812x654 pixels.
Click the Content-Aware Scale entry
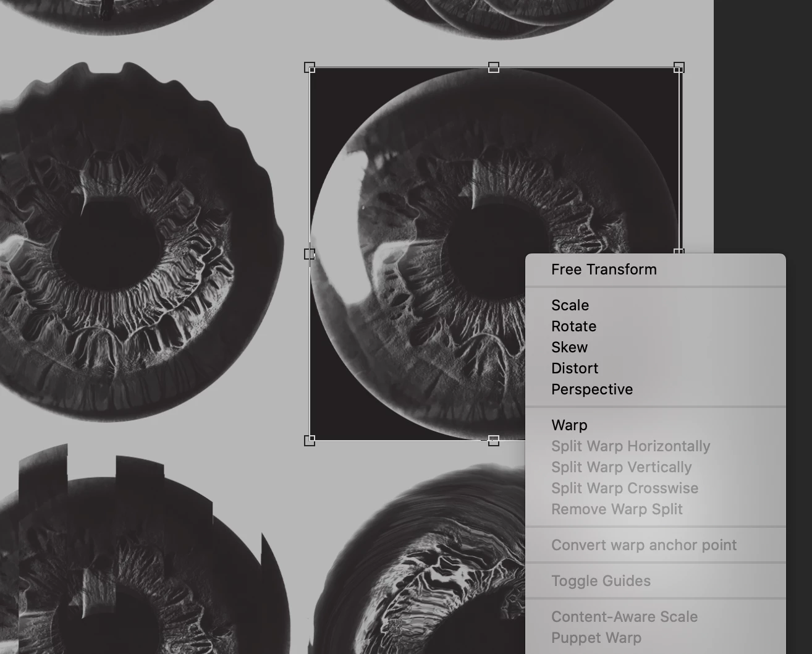click(655, 617)
